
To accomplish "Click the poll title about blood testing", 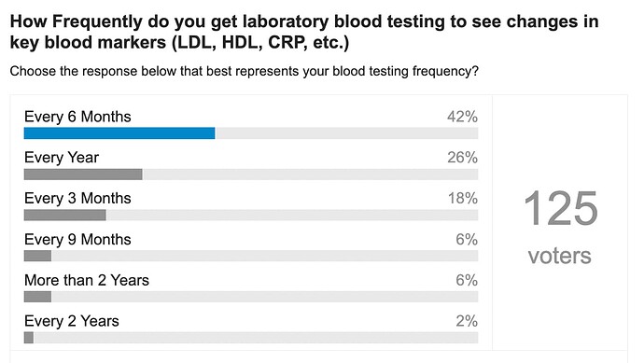I will coord(304,32).
